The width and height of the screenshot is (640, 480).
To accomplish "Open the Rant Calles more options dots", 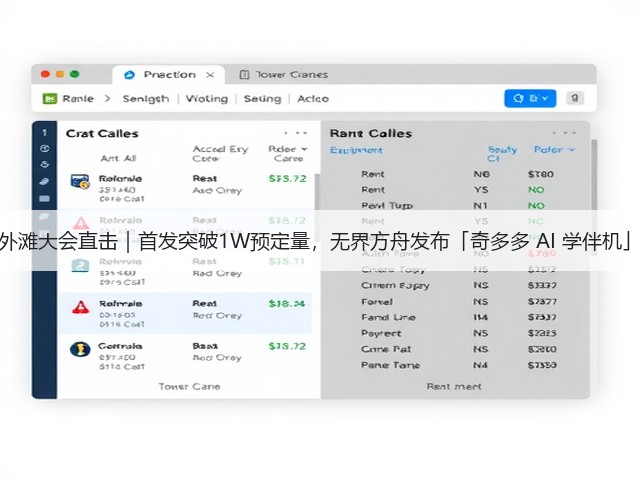I will [x=564, y=133].
